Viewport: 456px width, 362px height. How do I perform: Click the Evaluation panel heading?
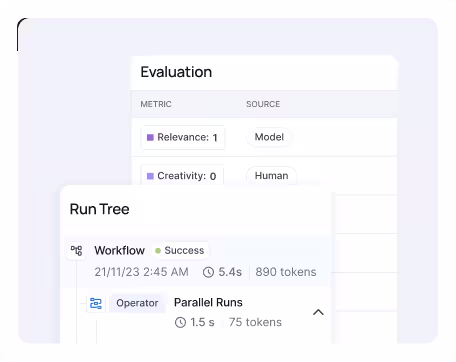(176, 72)
